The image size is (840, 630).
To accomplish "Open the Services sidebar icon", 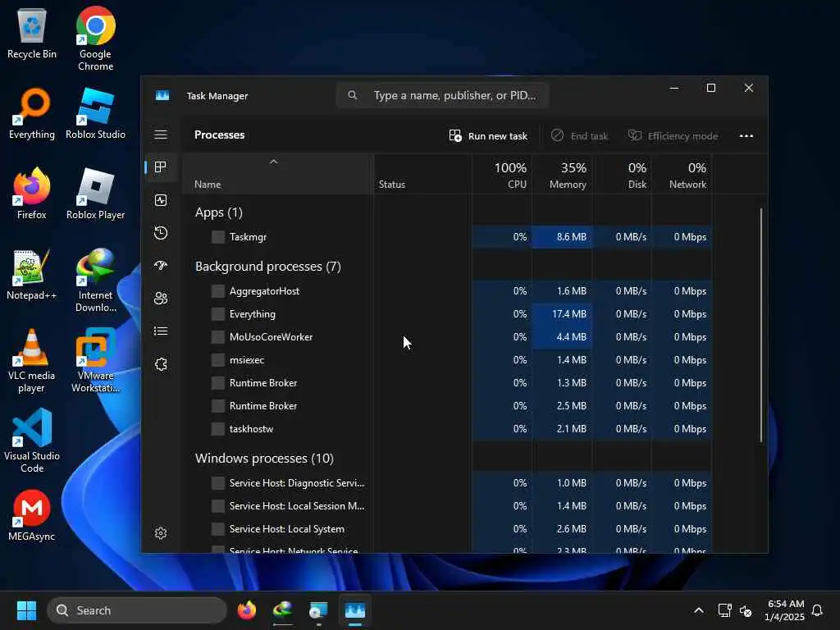I will (x=161, y=364).
